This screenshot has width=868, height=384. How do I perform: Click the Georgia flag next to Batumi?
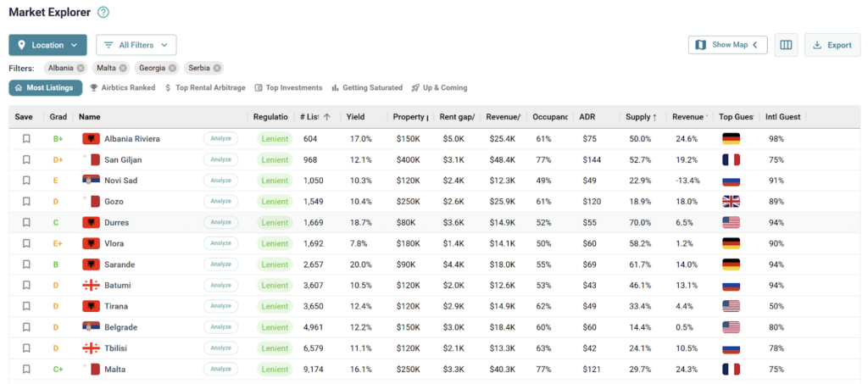tap(91, 286)
